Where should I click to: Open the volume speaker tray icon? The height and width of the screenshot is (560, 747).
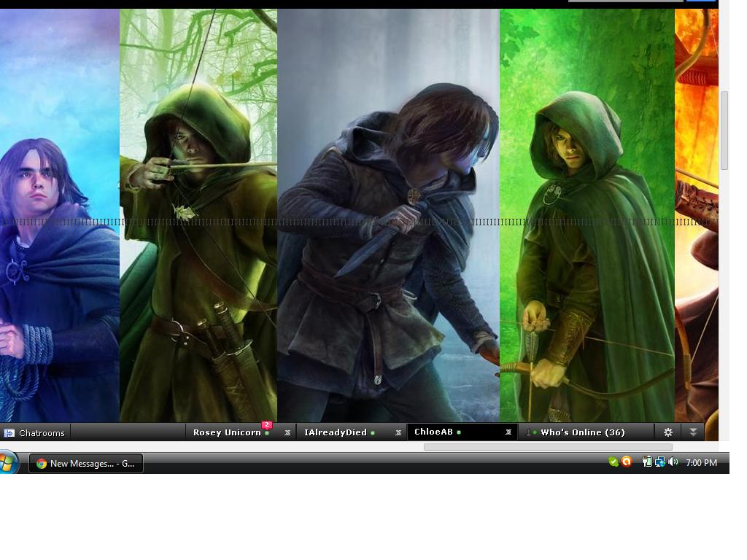click(673, 462)
